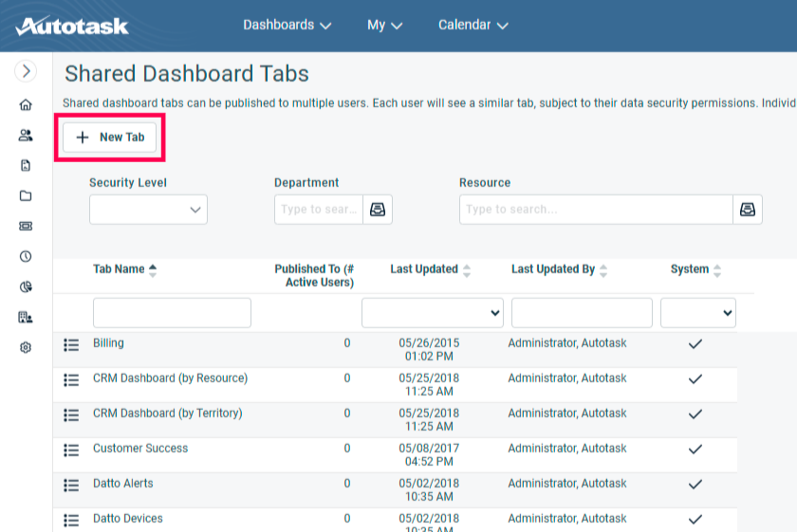Open the Projects folder icon in sidebar
The image size is (797, 532).
tap(26, 196)
